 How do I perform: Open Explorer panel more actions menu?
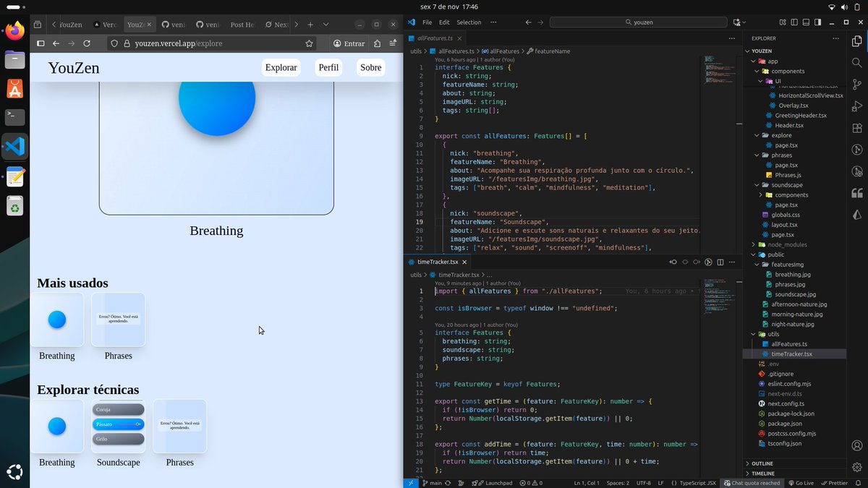pyautogui.click(x=836, y=38)
